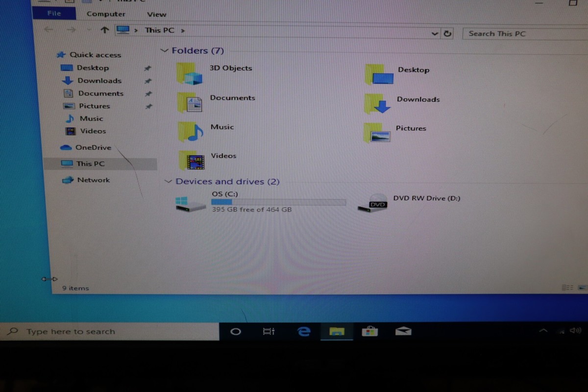588x392 pixels.
Task: Open Microsoft Store from the taskbar
Action: 370,332
